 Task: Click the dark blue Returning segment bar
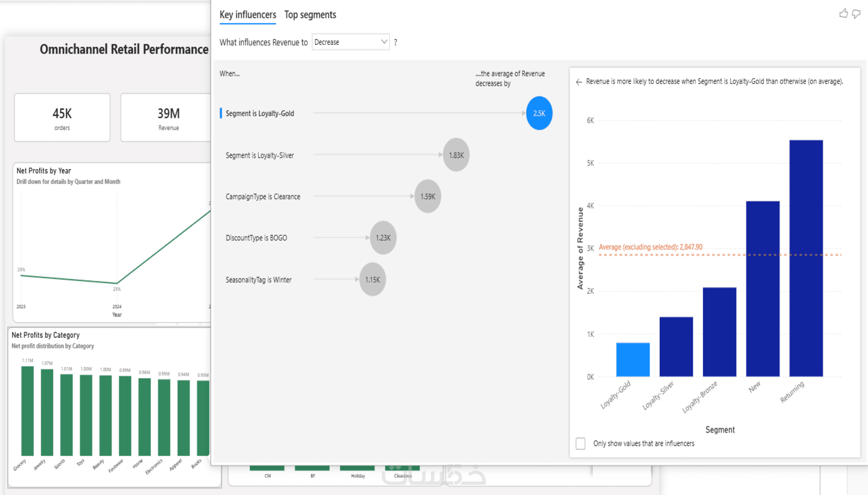(806, 258)
